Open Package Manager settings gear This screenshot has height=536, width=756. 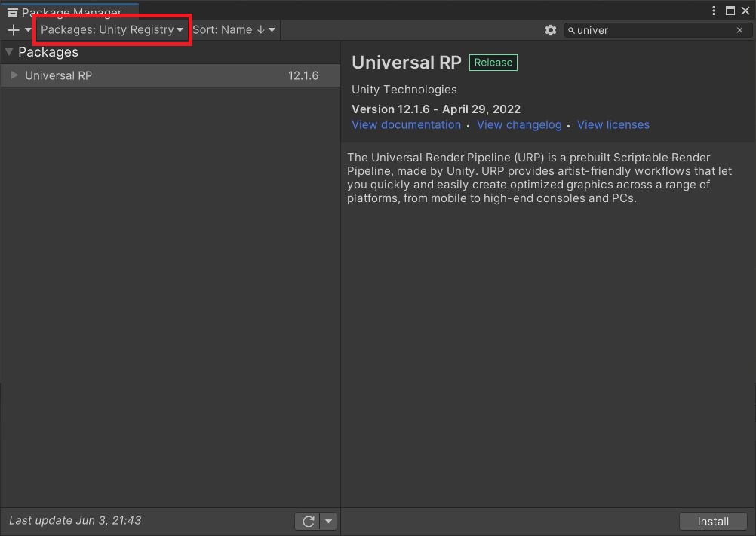[551, 30]
